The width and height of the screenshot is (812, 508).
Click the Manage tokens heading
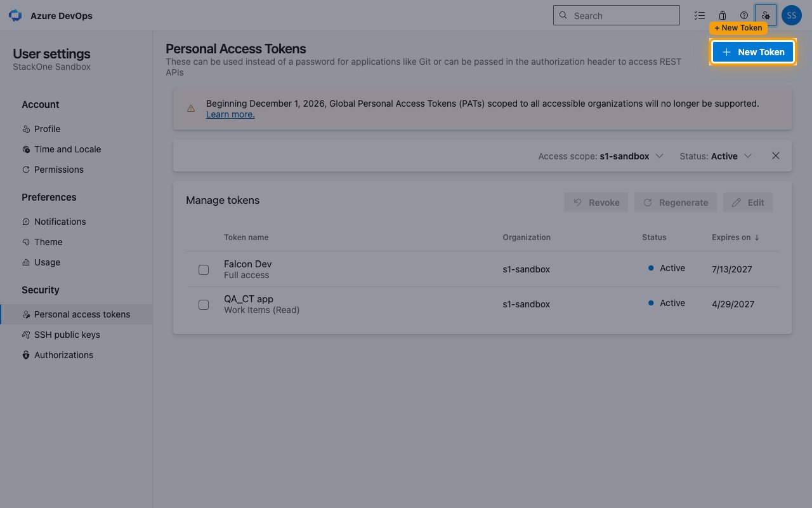223,200
